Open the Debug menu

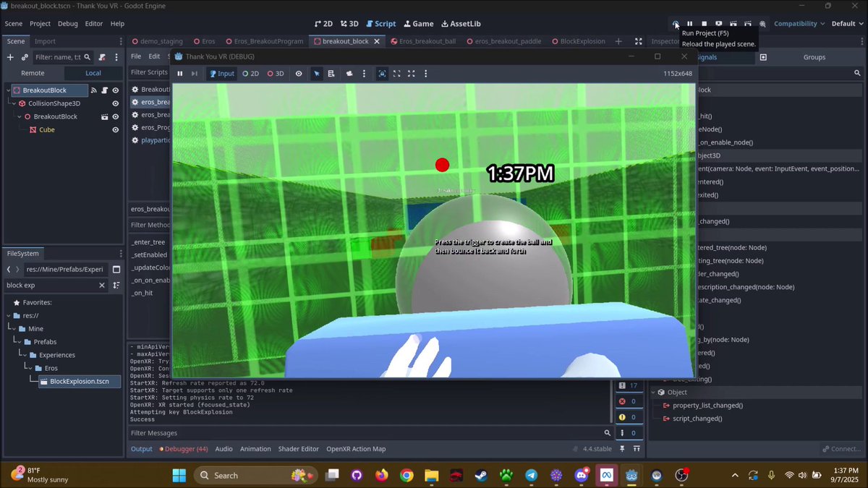click(67, 23)
